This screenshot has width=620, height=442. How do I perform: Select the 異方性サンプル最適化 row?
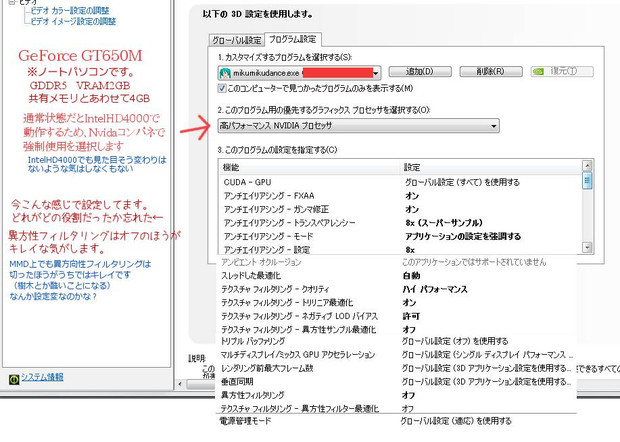click(x=397, y=329)
